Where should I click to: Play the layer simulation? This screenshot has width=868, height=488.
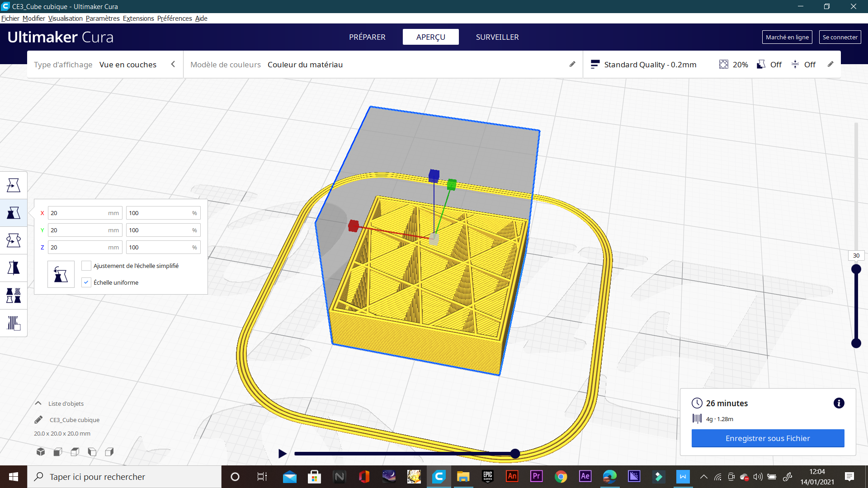coord(283,454)
